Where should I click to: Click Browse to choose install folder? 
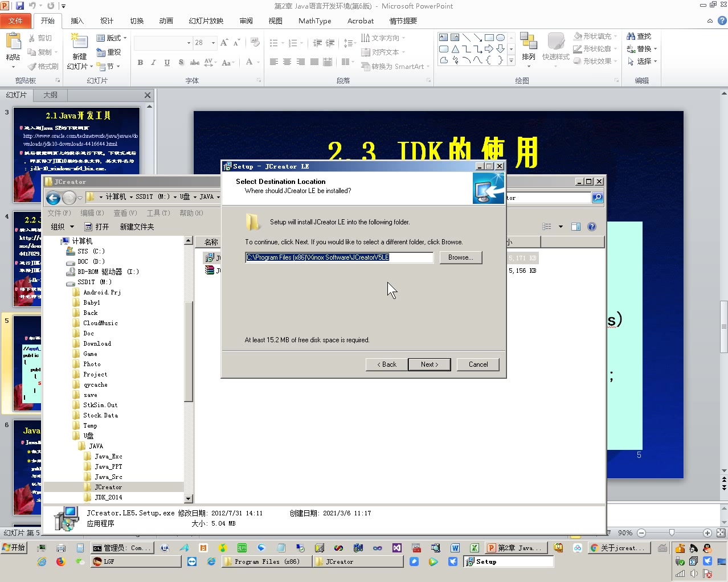click(460, 257)
